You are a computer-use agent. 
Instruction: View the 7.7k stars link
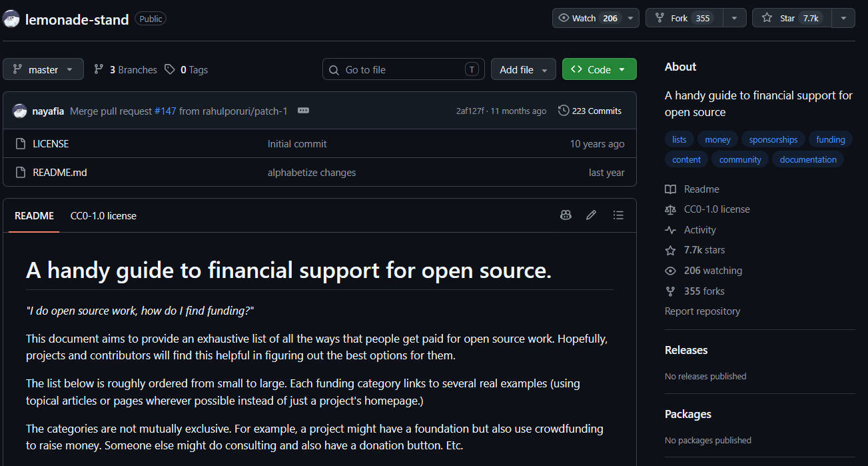[x=695, y=249]
